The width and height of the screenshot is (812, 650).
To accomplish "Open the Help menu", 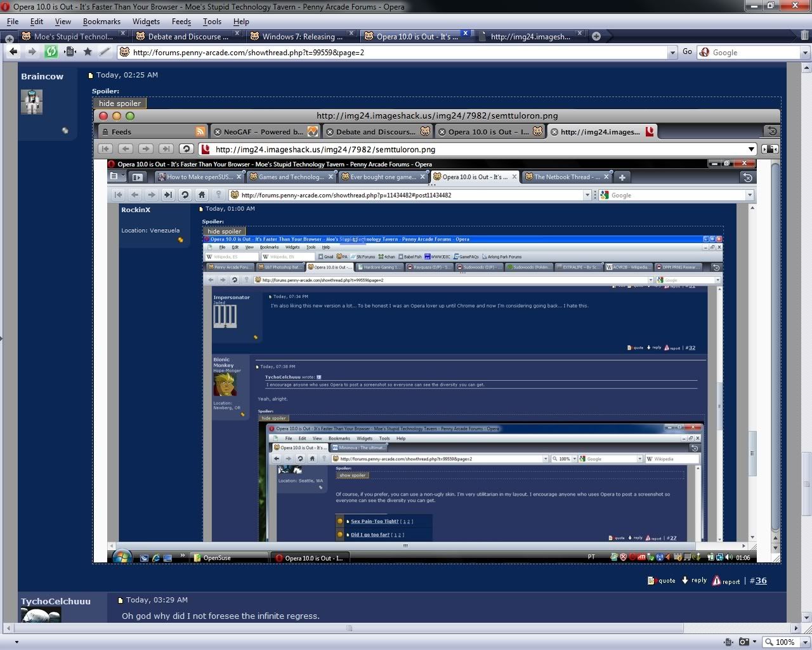I will (241, 22).
